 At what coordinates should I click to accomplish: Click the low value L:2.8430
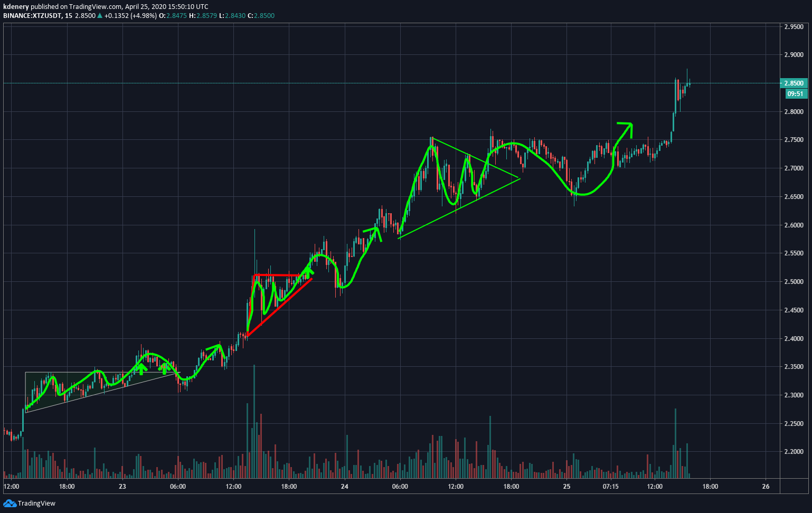point(232,15)
